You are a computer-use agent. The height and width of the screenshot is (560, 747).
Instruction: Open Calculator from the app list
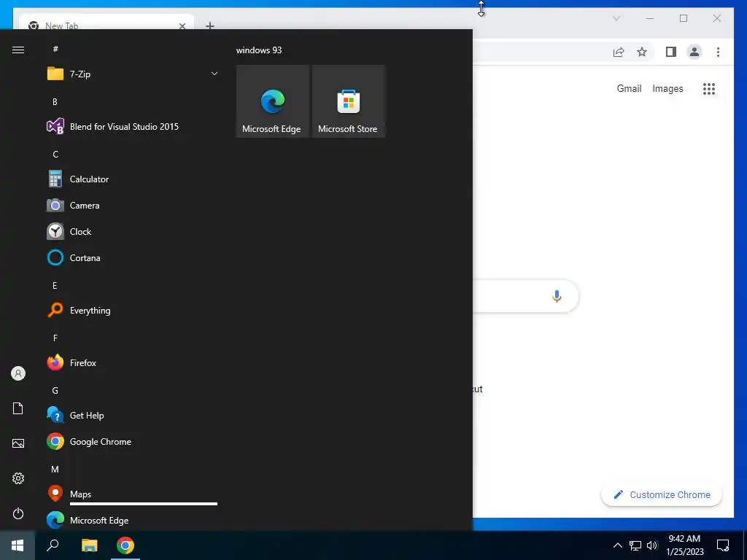(133, 179)
